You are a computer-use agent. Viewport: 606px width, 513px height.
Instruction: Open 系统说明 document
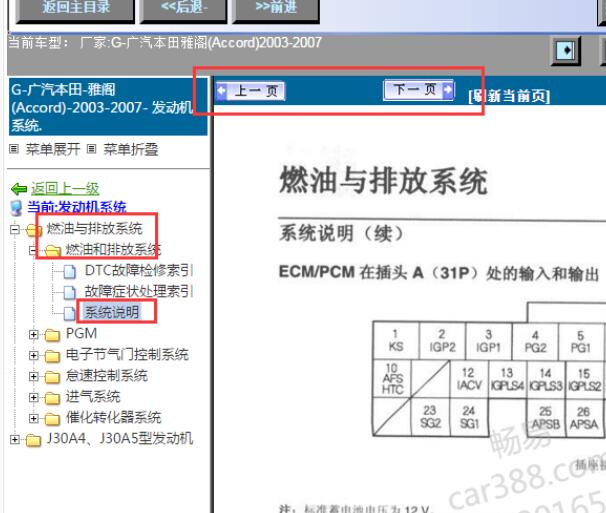point(112,312)
